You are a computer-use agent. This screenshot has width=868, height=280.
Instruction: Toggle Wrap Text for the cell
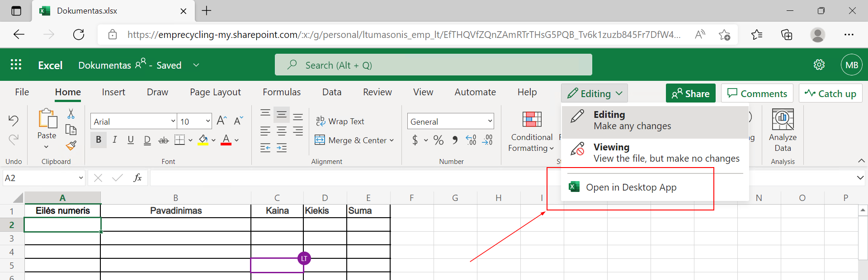tap(340, 121)
